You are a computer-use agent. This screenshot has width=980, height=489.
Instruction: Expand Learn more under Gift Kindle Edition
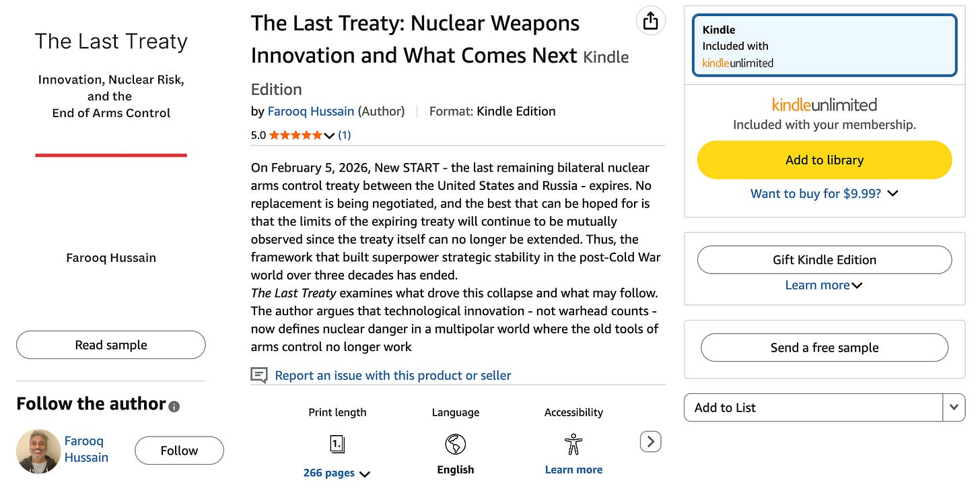pyautogui.click(x=825, y=285)
